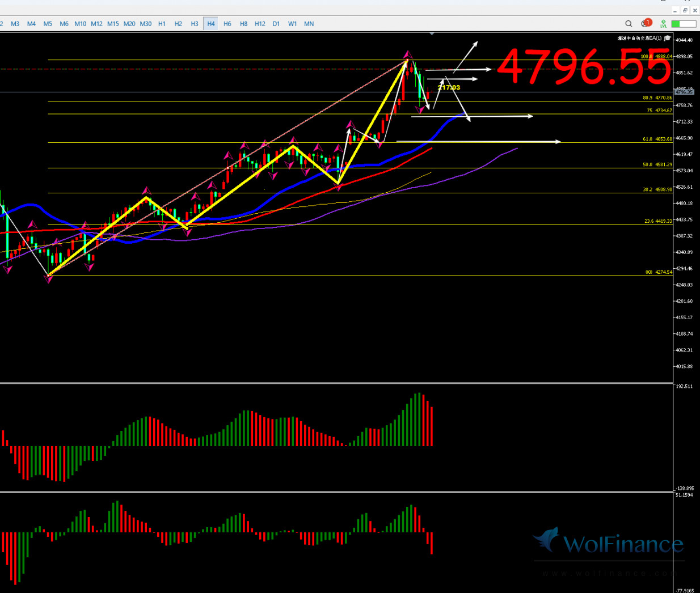This screenshot has height=593, width=700.
Task: Click the active H4 timeframe button
Action: click(x=211, y=24)
